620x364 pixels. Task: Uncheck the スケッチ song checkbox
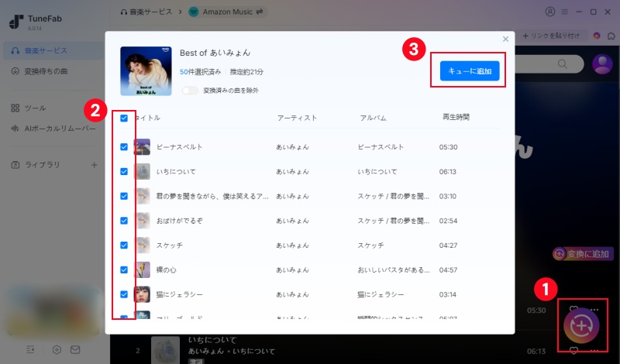click(x=124, y=245)
